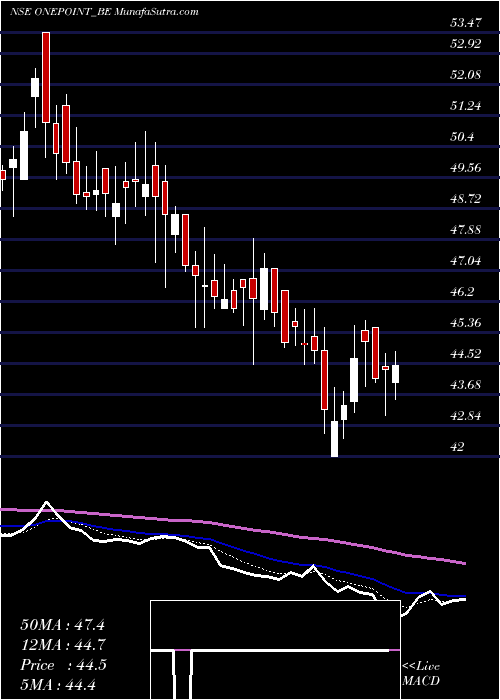Click the <<Live MACD label
Screen dimensions: 500x700
point(421,675)
